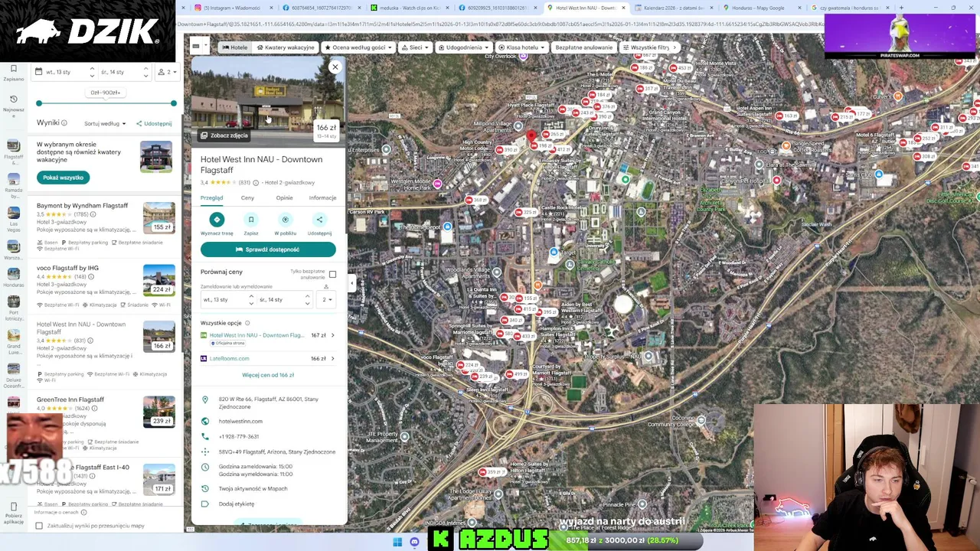980x551 pixels.
Task: Click info icon beside Baymont rating count
Action: point(93,214)
